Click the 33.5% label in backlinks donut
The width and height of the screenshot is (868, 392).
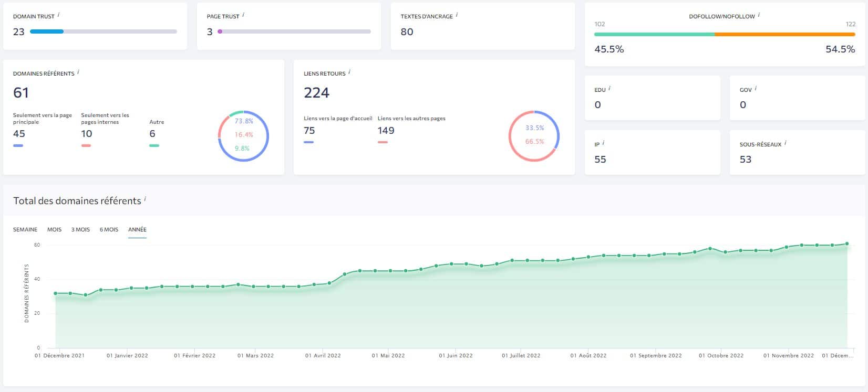(534, 128)
